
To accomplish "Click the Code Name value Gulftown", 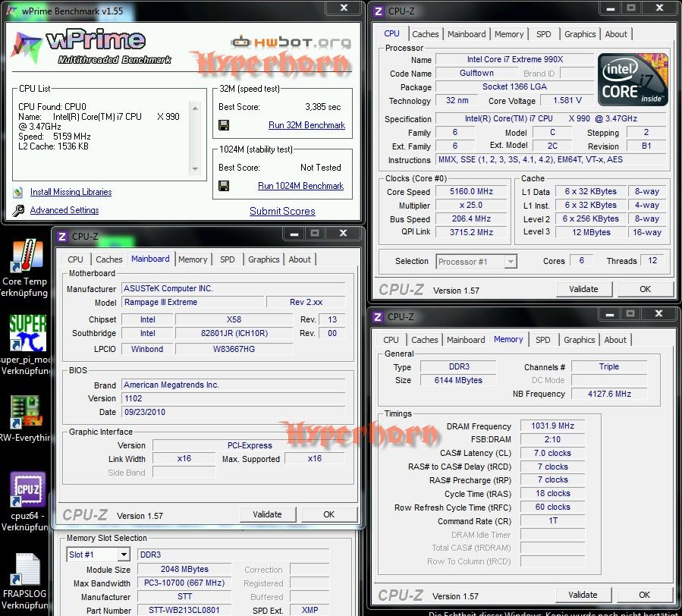I will pos(476,73).
